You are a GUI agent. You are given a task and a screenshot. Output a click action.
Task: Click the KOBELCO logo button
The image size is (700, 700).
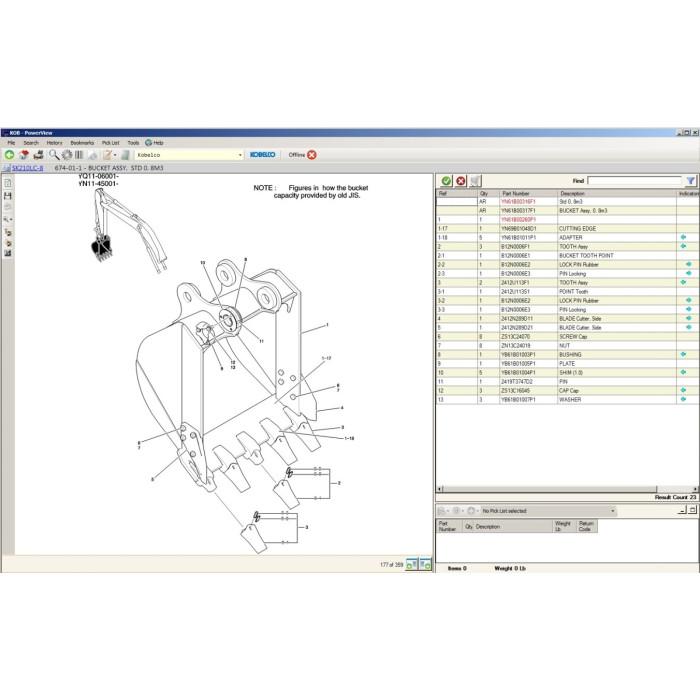[x=263, y=154]
